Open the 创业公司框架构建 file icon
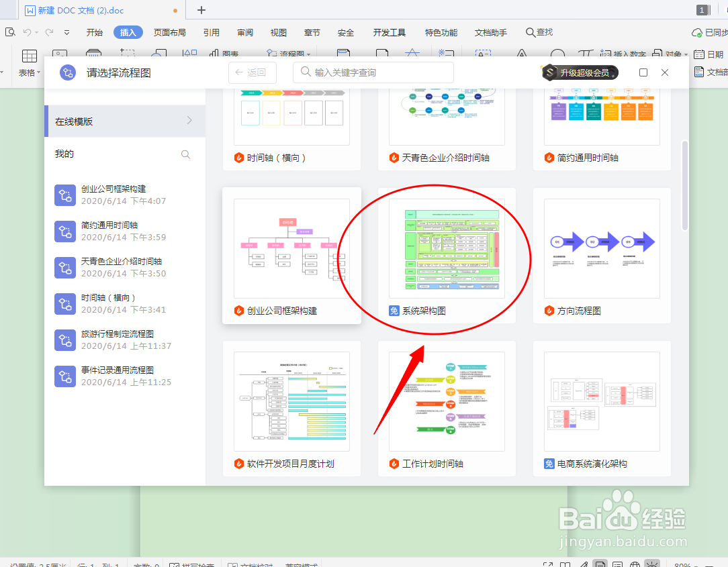This screenshot has width=728, height=567. point(64,195)
